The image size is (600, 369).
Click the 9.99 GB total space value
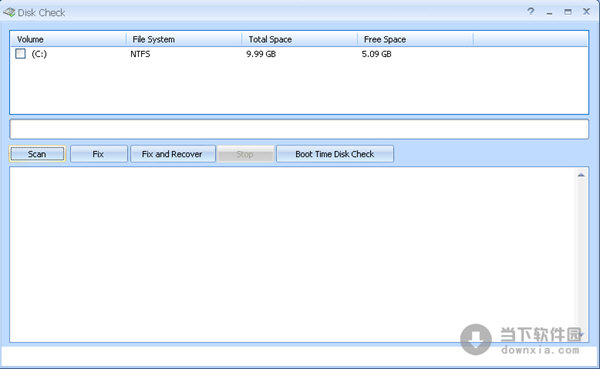coord(261,54)
